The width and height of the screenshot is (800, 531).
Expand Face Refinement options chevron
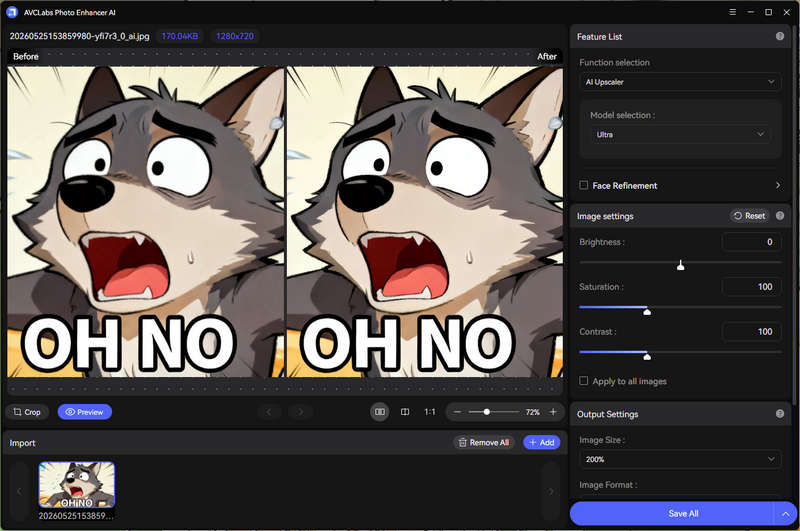778,185
